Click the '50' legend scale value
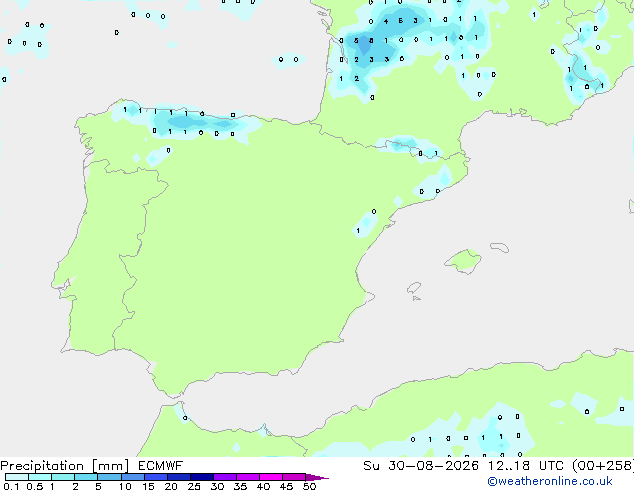Viewport: 634px width, 490px height. point(309,486)
